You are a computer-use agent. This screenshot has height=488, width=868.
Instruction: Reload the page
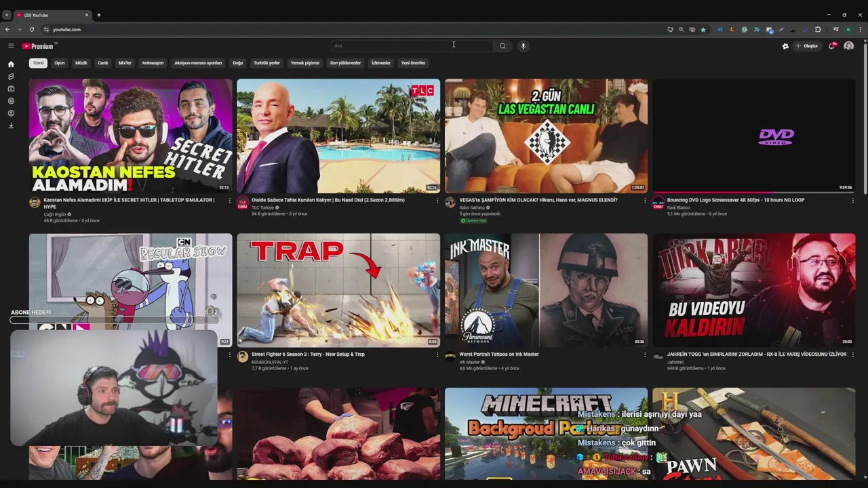click(x=31, y=29)
